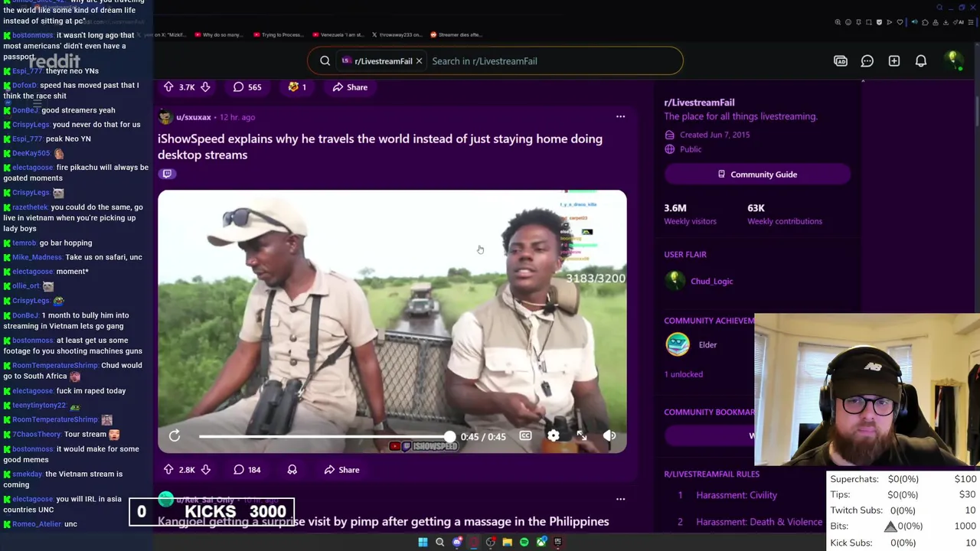Open video settings gear
The image size is (980, 551).
click(x=554, y=436)
